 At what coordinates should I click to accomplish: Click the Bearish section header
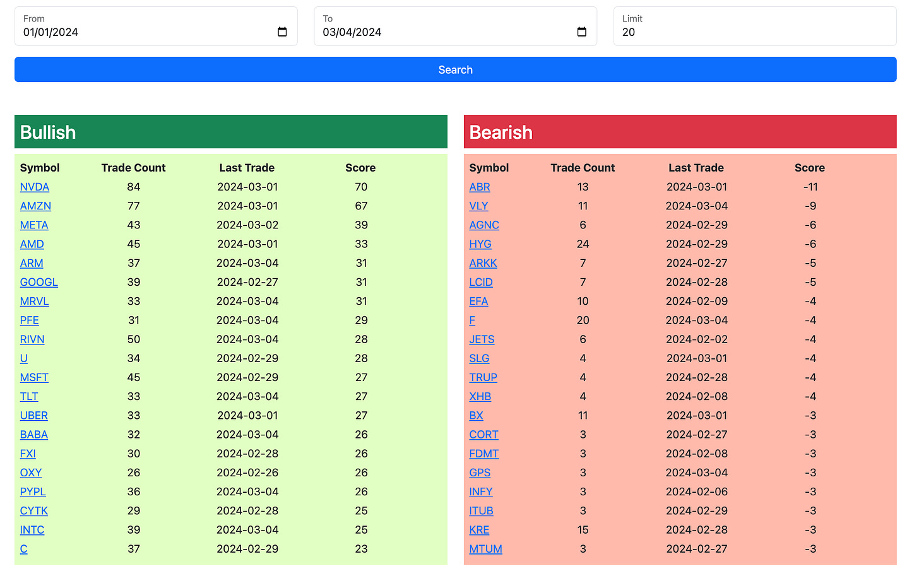click(680, 132)
